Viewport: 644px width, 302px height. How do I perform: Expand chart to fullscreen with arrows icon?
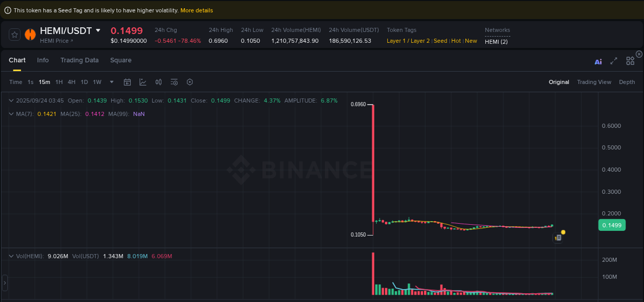(614, 61)
